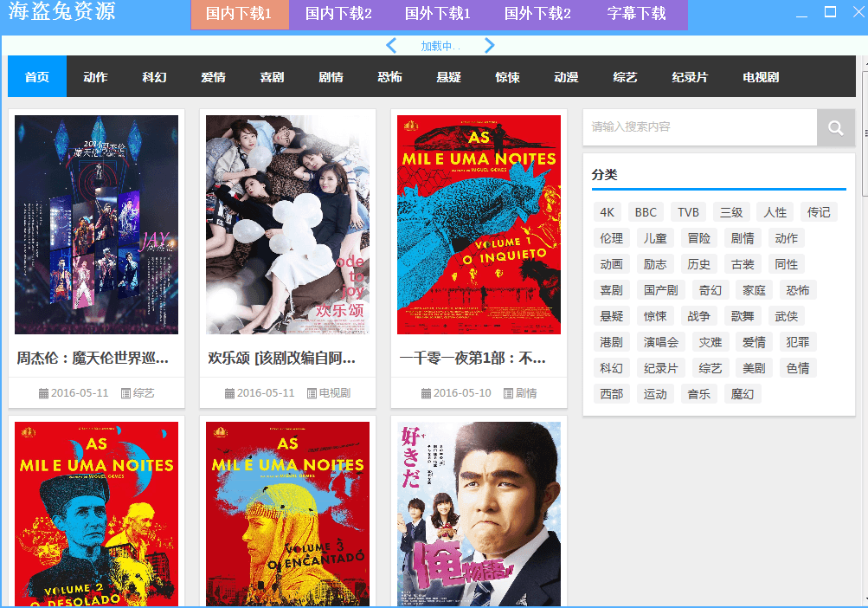Select the 儿童 category tag
The width and height of the screenshot is (868, 608).
click(x=655, y=238)
